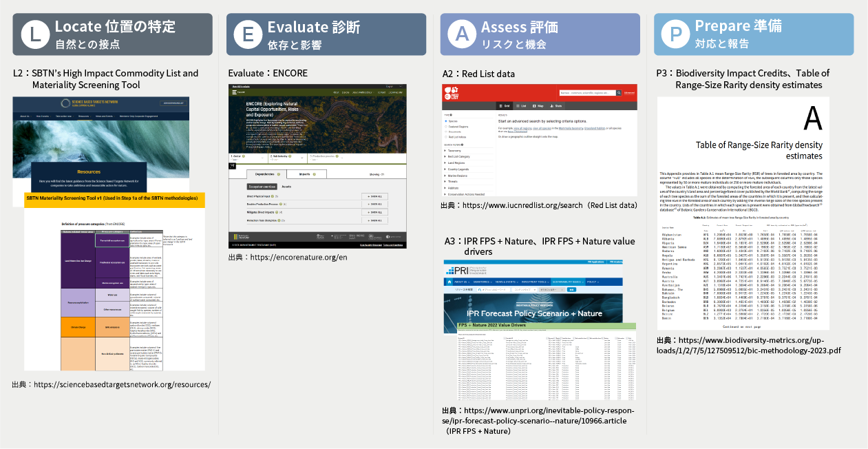Viewport: 868px width, 449px height.
Task: Click help icon beside Enables Production Process
Action: (280, 204)
